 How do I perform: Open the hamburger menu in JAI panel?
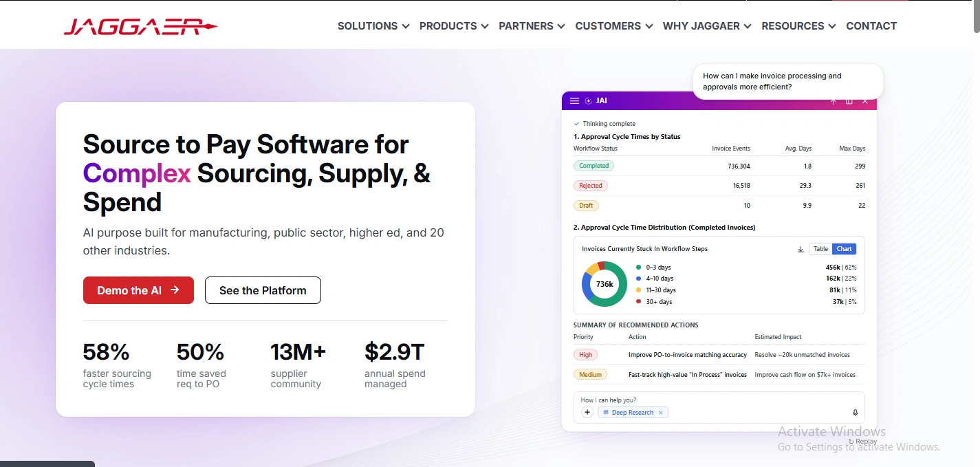[x=575, y=101]
